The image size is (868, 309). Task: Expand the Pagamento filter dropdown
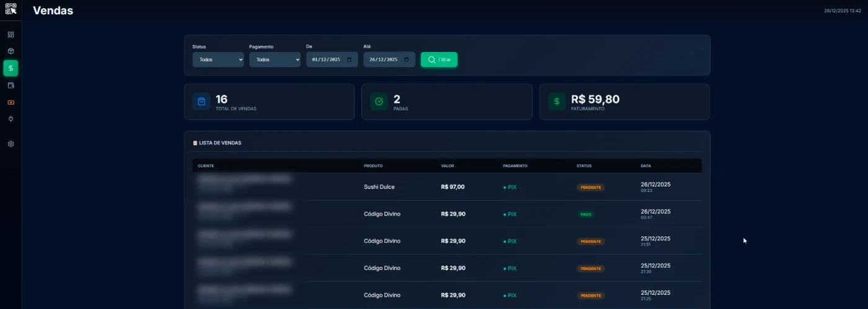click(x=275, y=59)
